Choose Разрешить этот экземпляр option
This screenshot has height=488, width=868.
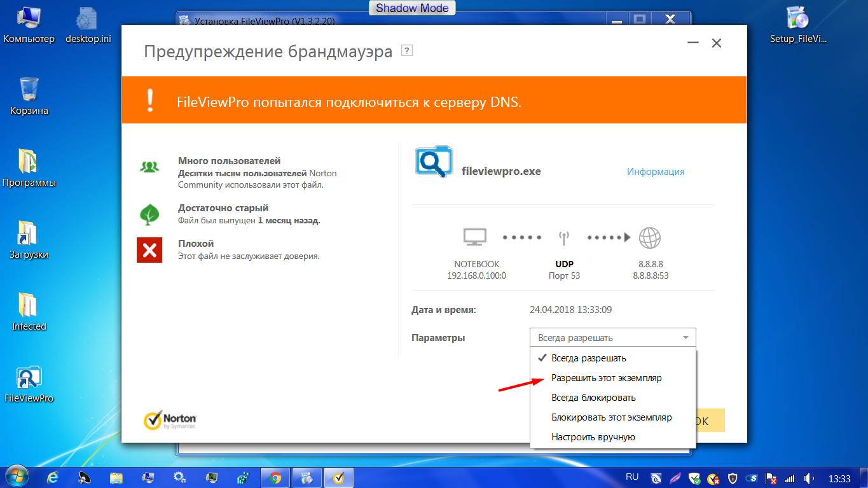pos(613,378)
